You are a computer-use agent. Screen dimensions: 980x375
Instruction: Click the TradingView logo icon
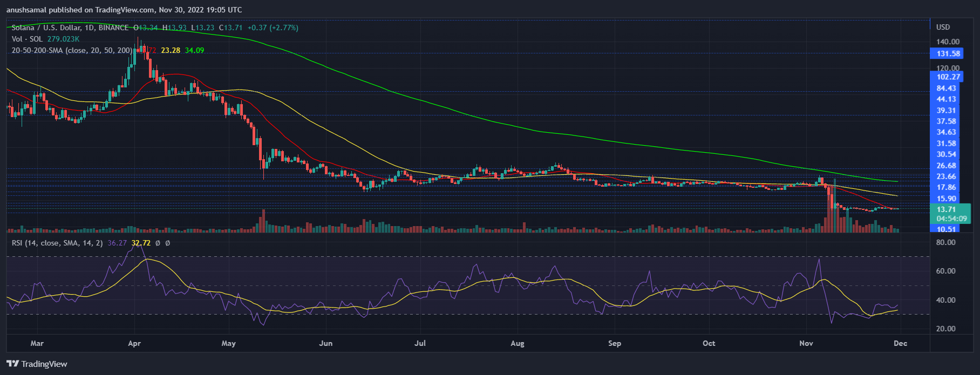[x=12, y=364]
